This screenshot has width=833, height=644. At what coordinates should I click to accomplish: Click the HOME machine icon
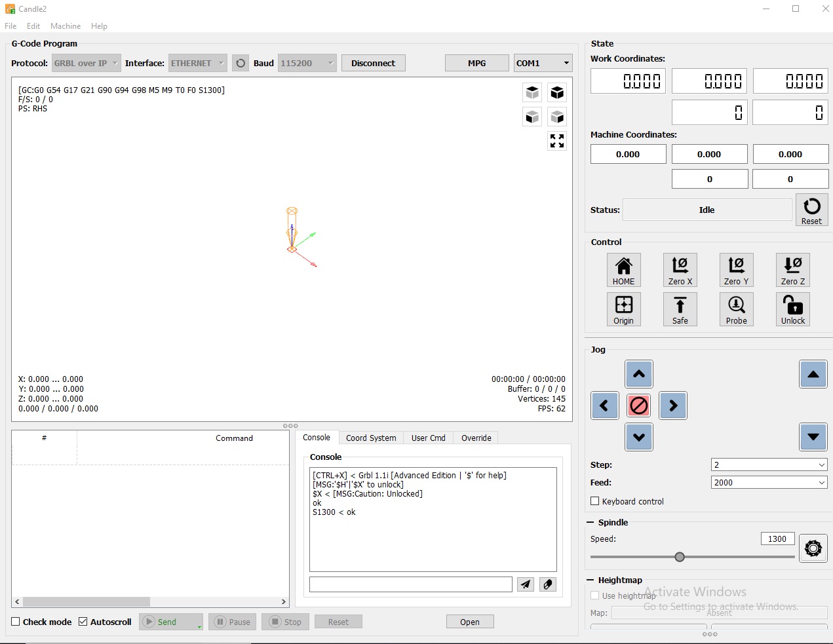point(623,270)
